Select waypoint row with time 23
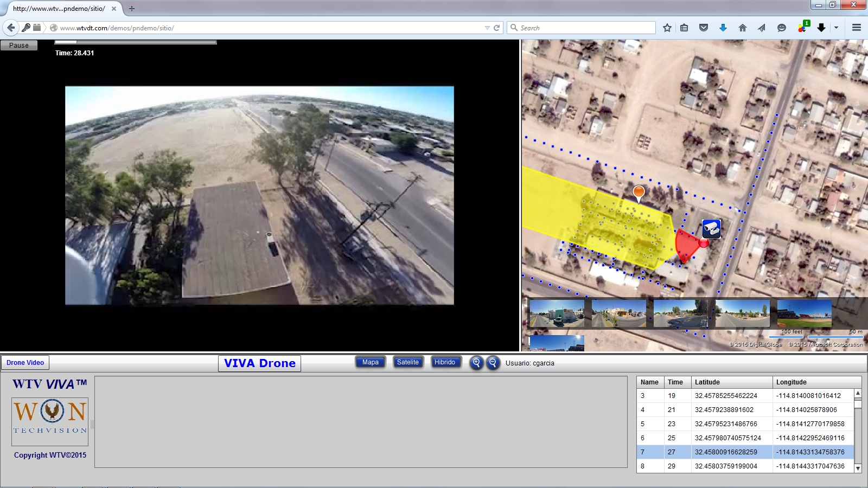The width and height of the screenshot is (868, 488). click(745, 424)
